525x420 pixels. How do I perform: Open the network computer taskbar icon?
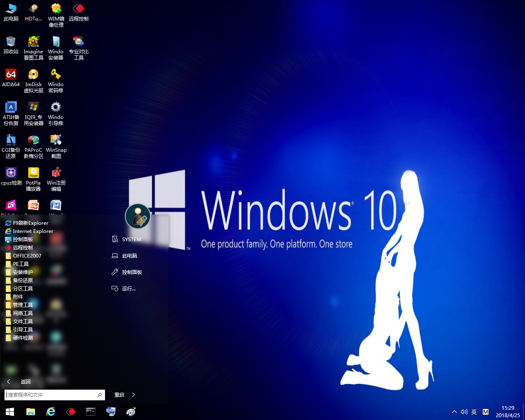(x=111, y=412)
